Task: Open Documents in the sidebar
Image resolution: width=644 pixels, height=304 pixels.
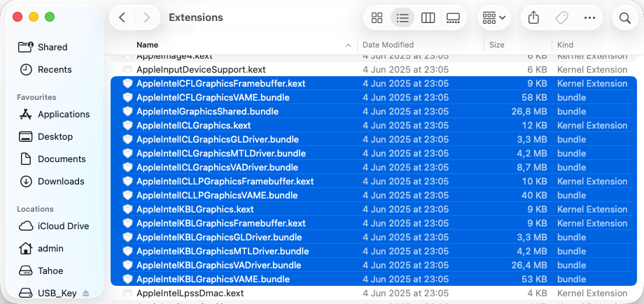Action: (62, 159)
